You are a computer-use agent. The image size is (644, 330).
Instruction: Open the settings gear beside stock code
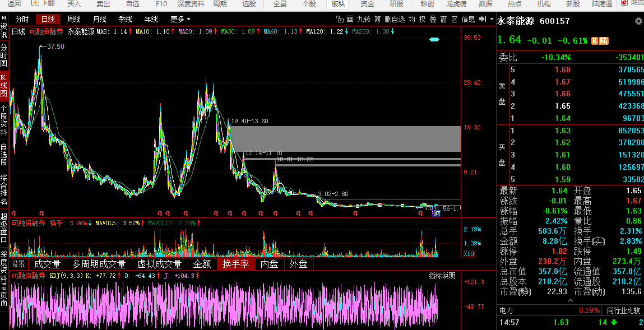coord(638,21)
